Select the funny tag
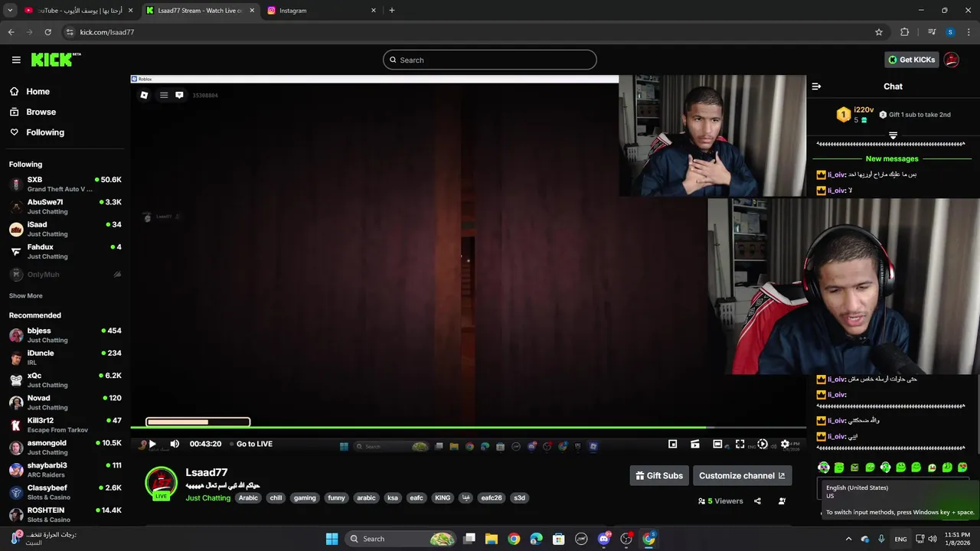 tap(336, 497)
